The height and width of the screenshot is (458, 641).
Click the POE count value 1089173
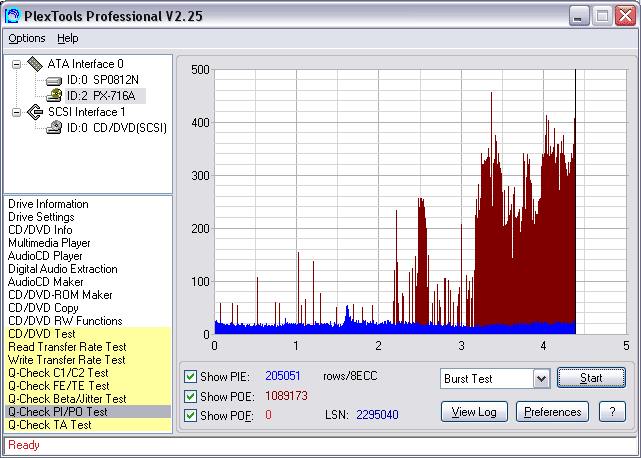point(286,396)
